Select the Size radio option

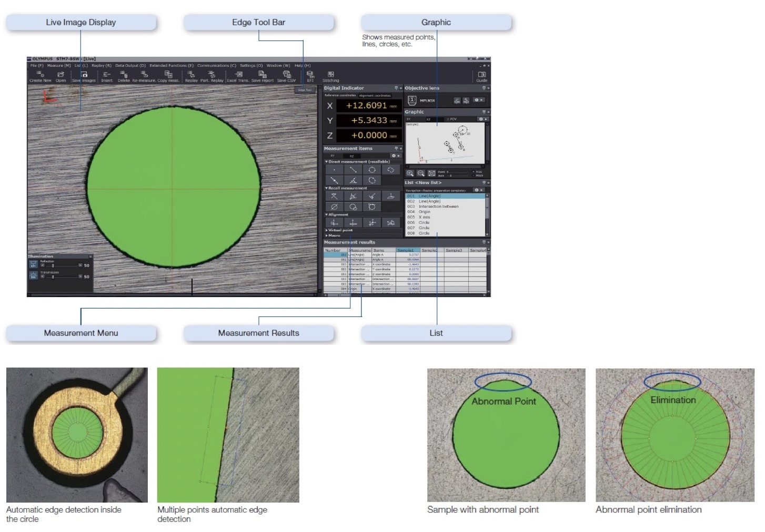tap(474, 171)
